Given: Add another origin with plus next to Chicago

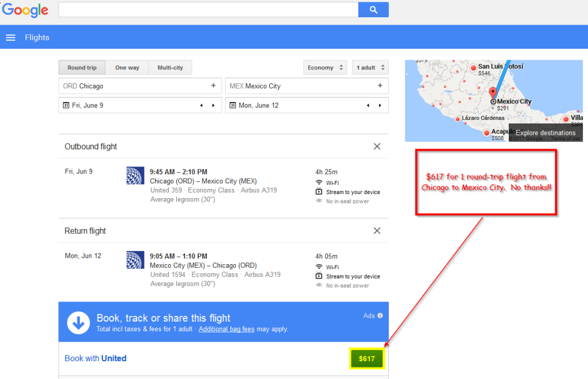Looking at the screenshot, I should (x=214, y=86).
